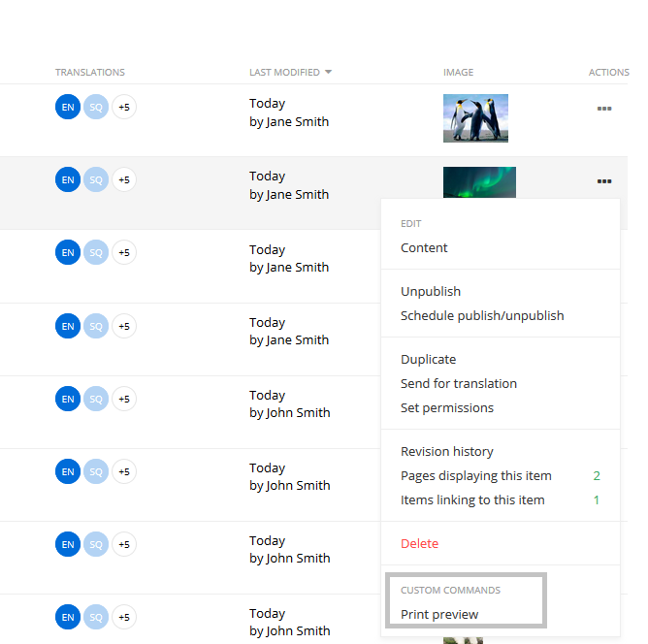
Task: Expand +5 translations badge in second row
Action: (x=124, y=179)
